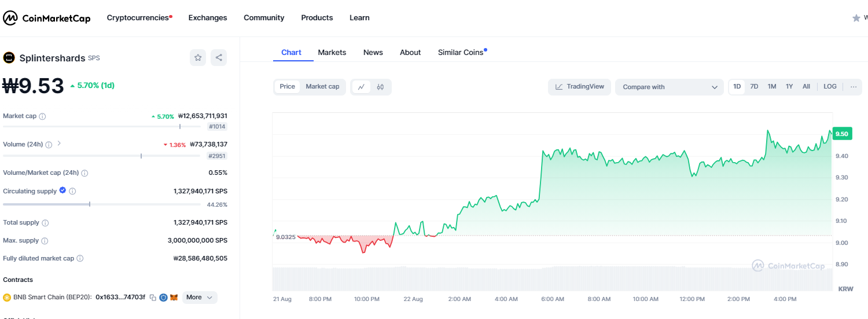Open the Exchanges nav menu
Image resolution: width=868 pixels, height=319 pixels.
208,18
